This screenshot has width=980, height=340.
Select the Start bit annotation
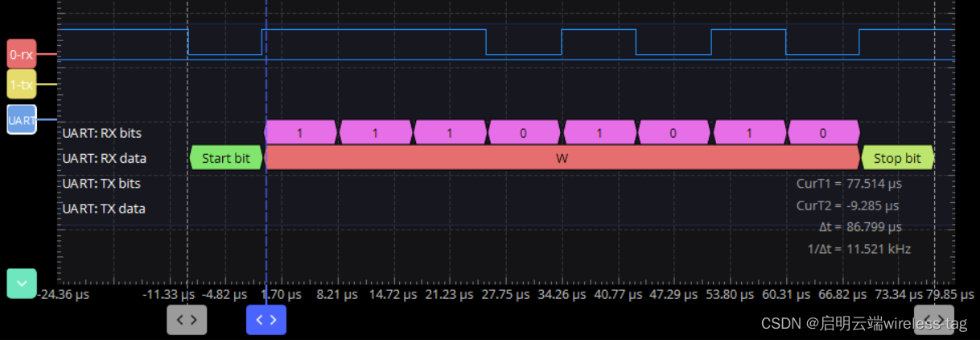point(226,158)
